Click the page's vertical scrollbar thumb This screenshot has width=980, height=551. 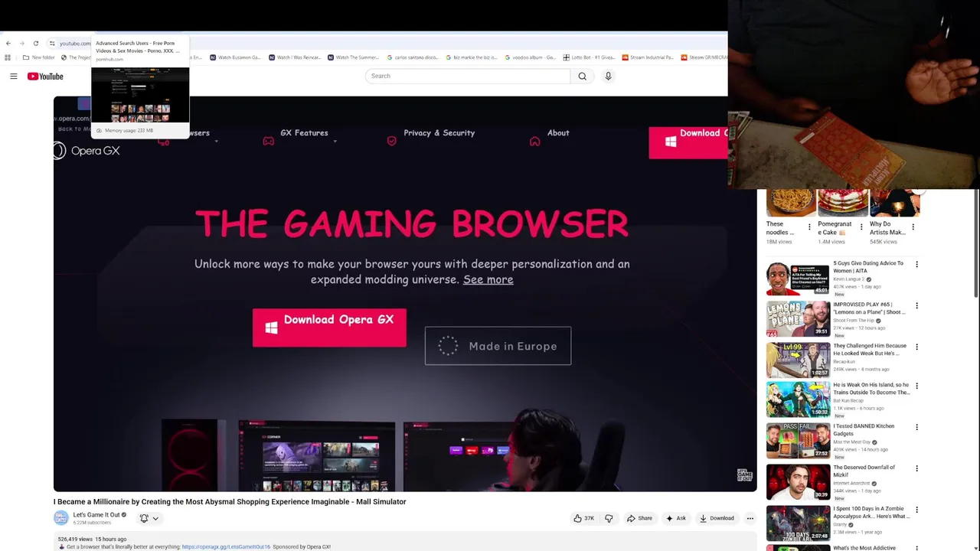click(977, 245)
